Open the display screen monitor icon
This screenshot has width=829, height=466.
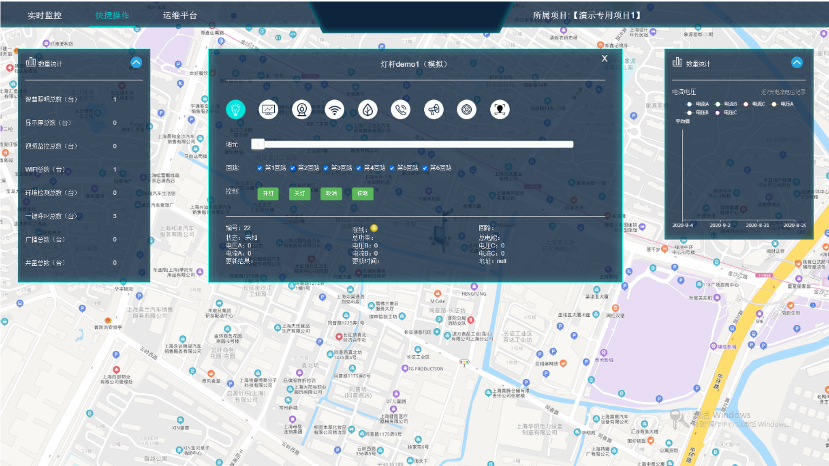[268, 109]
